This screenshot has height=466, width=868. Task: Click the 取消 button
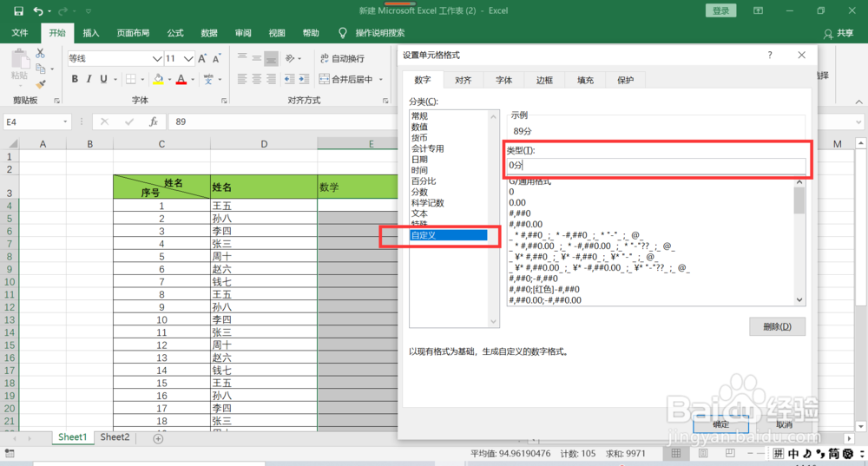pos(784,424)
